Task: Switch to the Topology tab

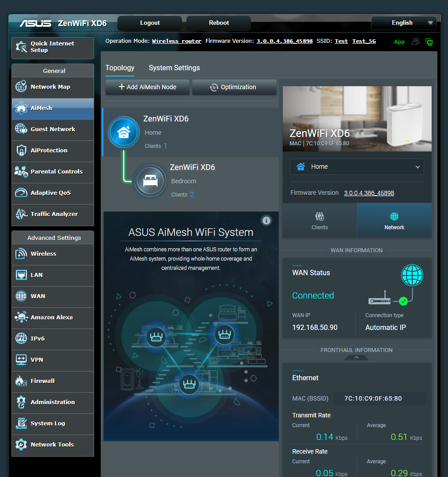Action: [x=120, y=68]
